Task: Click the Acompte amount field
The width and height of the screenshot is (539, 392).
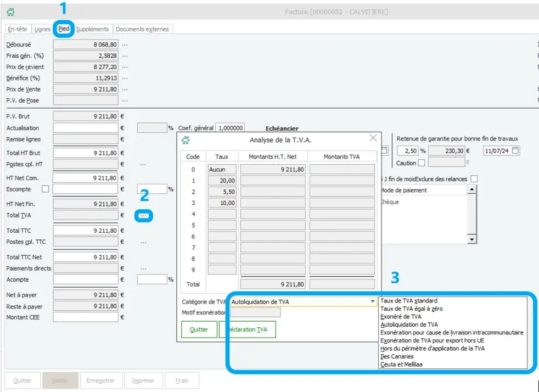Action: [86, 279]
